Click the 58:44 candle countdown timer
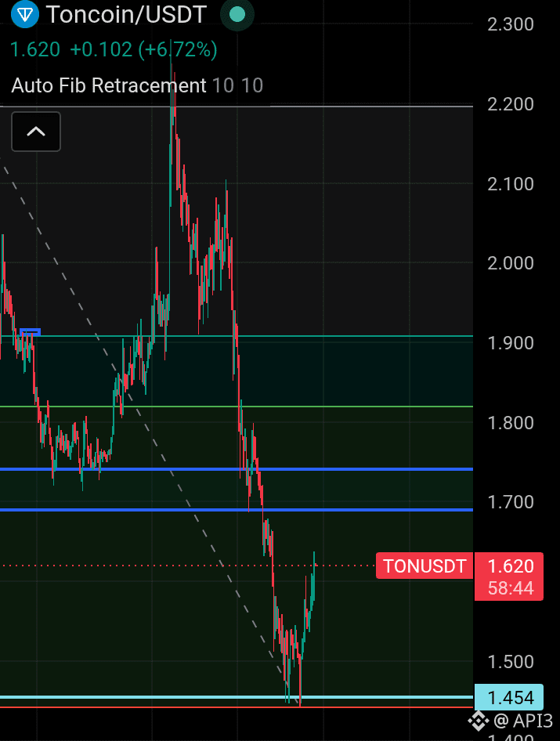Image resolution: width=560 pixels, height=741 pixels. pos(511,588)
